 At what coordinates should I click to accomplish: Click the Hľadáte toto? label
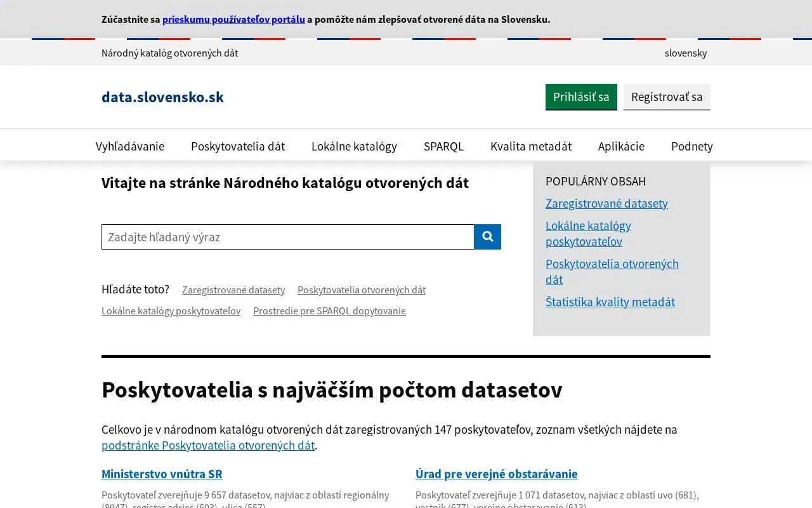[x=135, y=290]
